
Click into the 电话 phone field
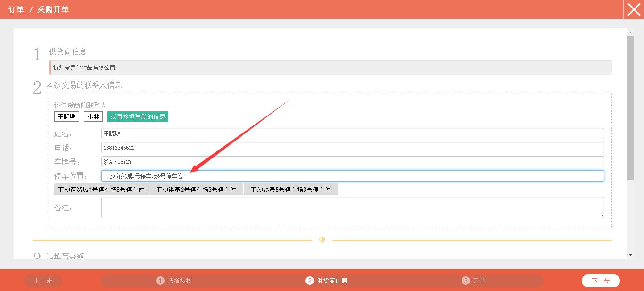click(352, 148)
